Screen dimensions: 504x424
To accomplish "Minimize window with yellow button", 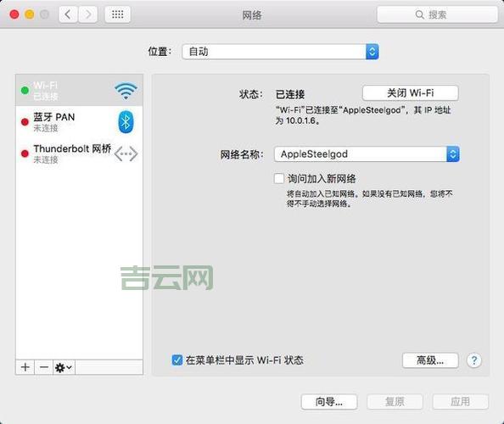I will pyautogui.click(x=29, y=14).
